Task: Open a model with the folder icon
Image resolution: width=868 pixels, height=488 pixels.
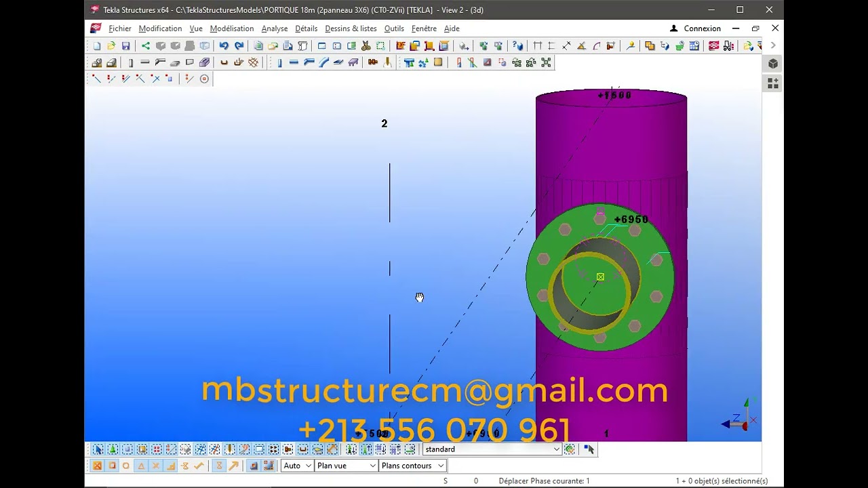Action: click(111, 46)
